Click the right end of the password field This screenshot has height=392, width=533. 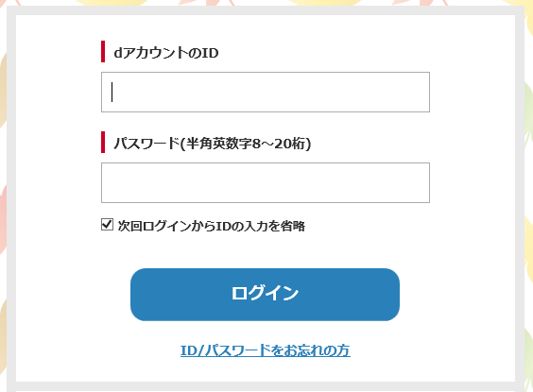418,182
